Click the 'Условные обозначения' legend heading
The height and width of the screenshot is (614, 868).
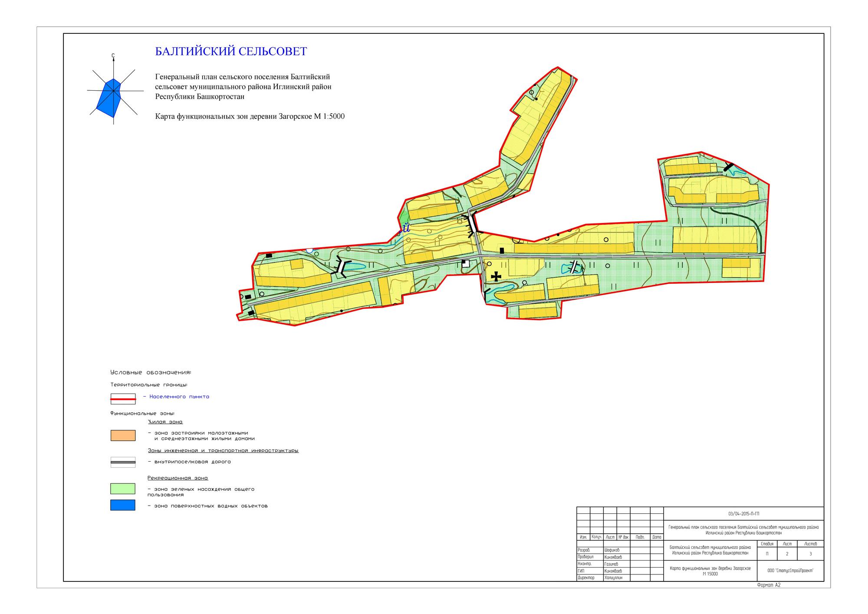[x=151, y=372]
